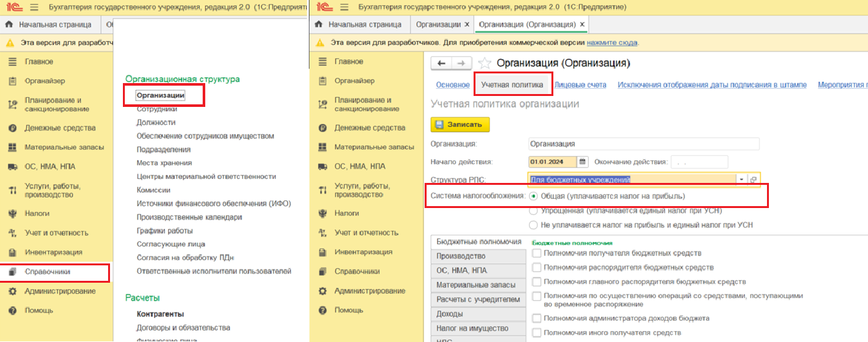Check Полномочия иного получателя средств

point(537,332)
